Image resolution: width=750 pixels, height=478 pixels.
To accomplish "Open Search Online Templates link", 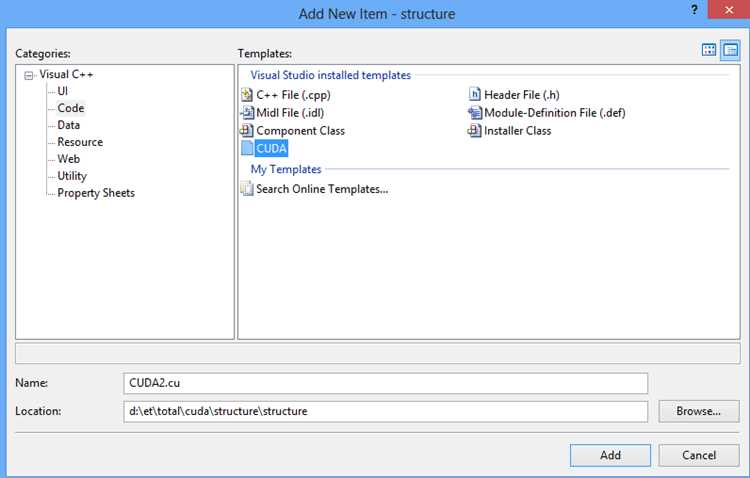I will coord(322,189).
